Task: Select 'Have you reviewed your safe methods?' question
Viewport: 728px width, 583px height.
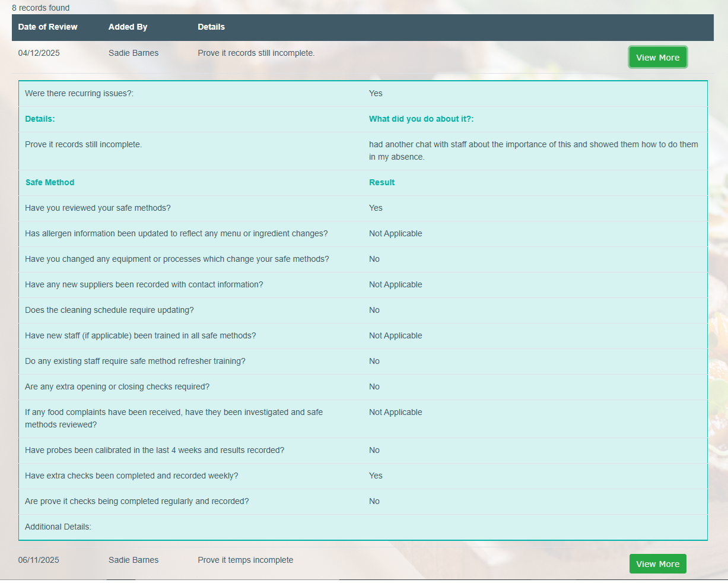Action: coord(98,208)
